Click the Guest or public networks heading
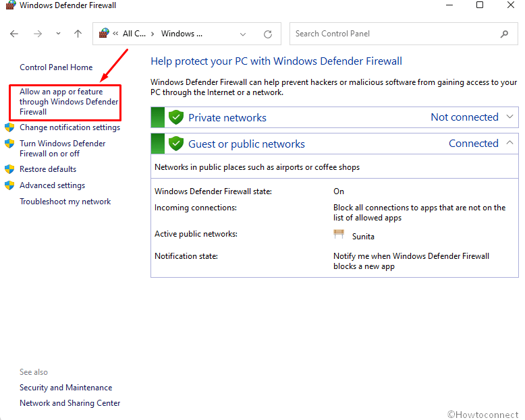525x420 pixels. coord(246,144)
